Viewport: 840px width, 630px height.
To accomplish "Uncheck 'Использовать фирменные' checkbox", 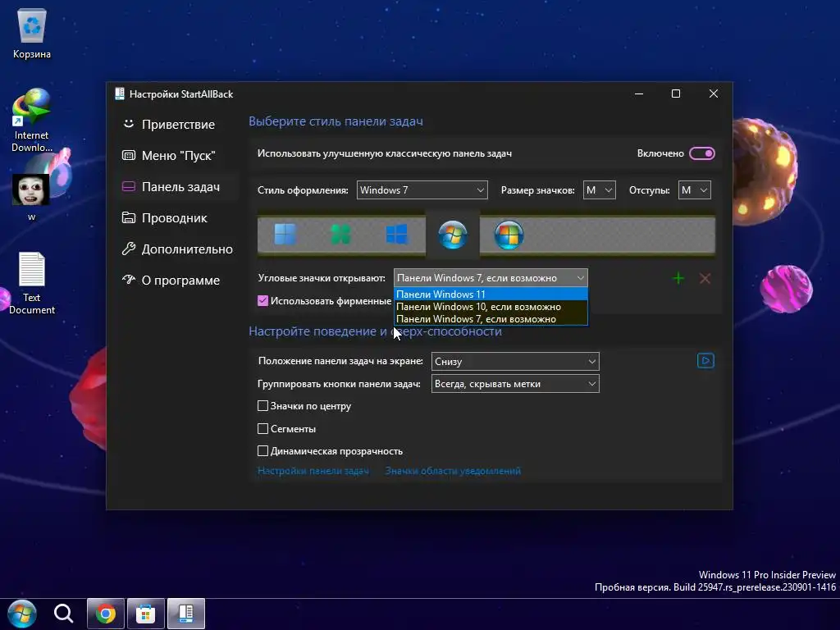I will [262, 300].
